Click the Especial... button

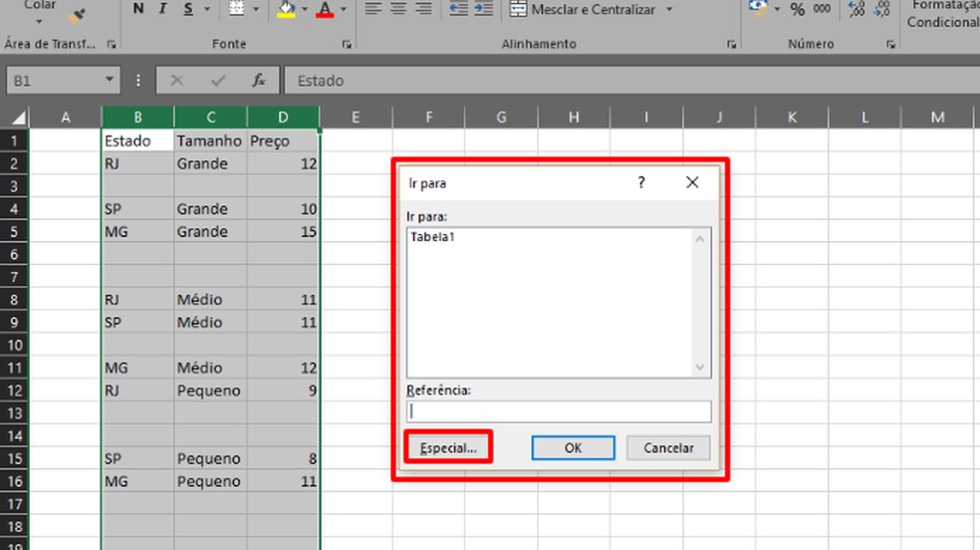click(448, 447)
